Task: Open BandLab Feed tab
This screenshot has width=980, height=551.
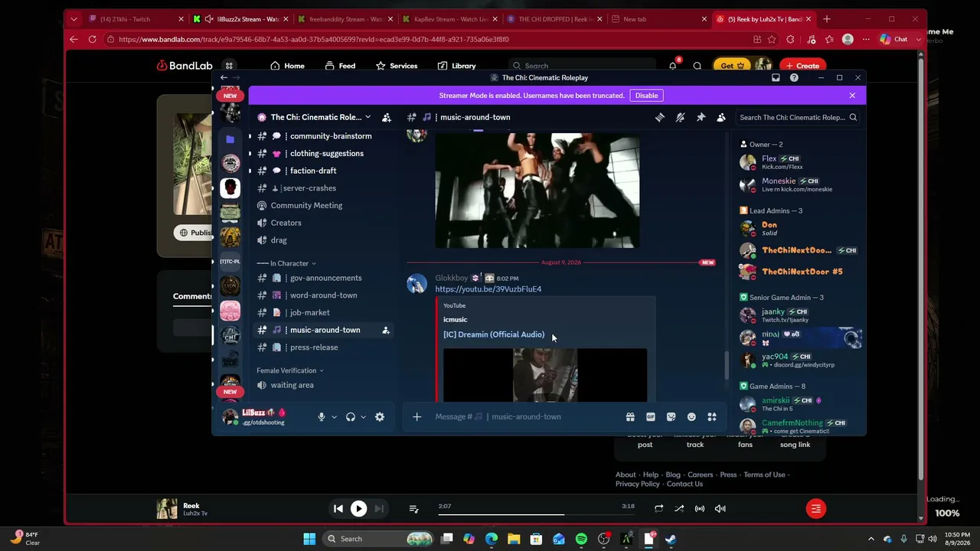Action: [x=340, y=66]
